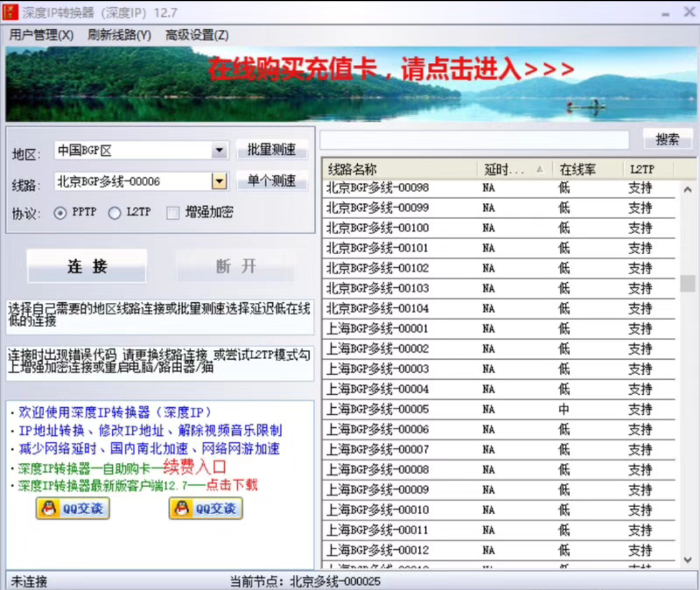
Task: Click the route list scrollbar thumb
Action: [x=688, y=283]
